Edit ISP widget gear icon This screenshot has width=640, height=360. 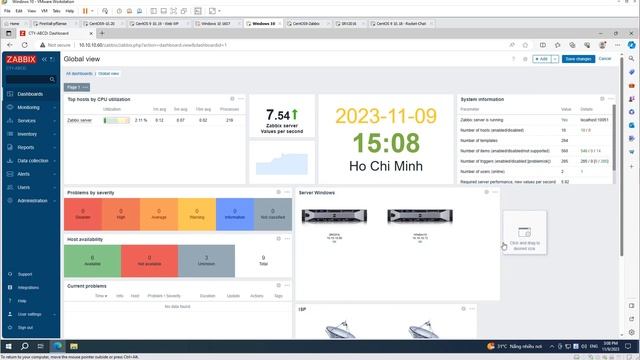(463, 309)
